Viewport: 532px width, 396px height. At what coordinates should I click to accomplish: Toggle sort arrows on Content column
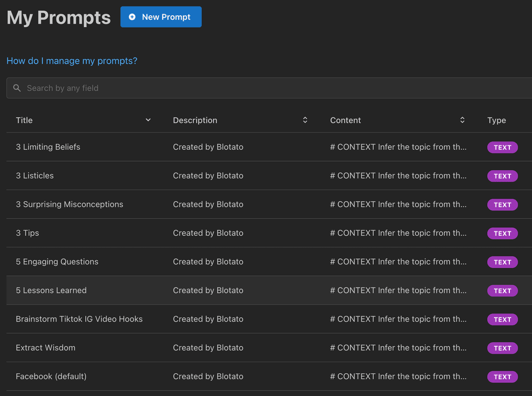pyautogui.click(x=462, y=120)
